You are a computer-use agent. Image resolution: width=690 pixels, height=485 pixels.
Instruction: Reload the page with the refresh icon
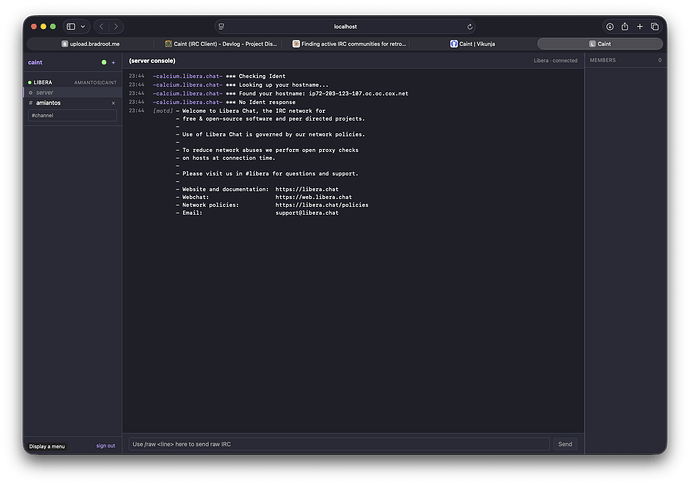pos(470,27)
